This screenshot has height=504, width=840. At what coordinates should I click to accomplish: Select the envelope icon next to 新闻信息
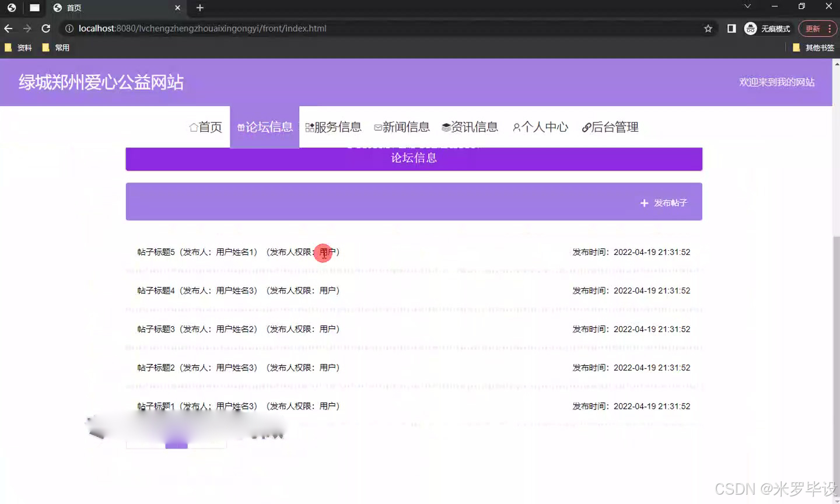[x=379, y=127]
